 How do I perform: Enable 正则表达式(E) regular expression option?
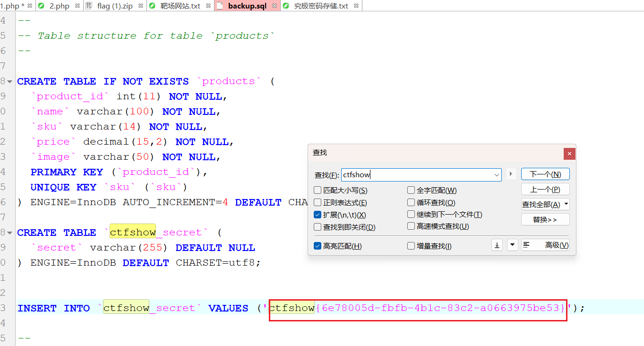point(340,203)
